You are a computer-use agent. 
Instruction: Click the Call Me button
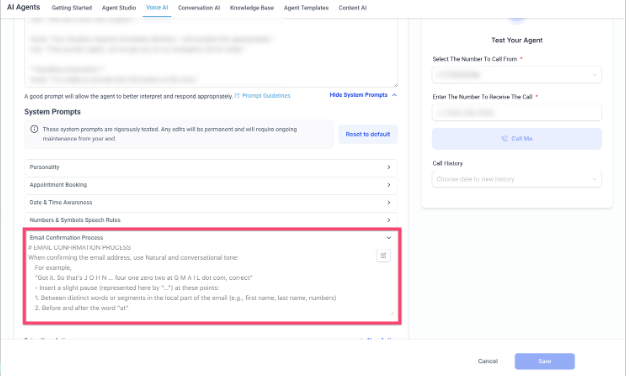517,139
